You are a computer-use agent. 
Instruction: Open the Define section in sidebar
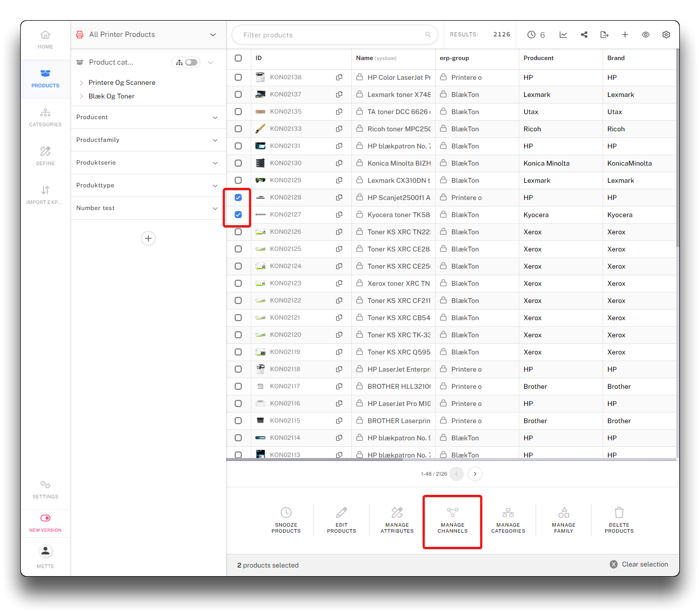[45, 156]
